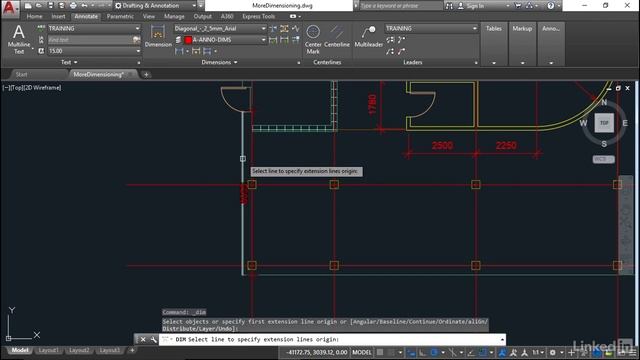640x360 pixels.
Task: Open annotation scale 1:1 dropdown
Action: tap(538, 353)
